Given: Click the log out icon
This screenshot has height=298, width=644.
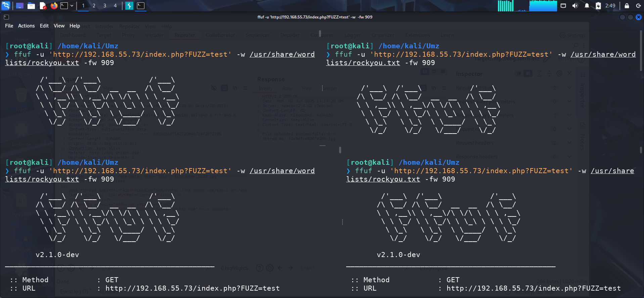Looking at the screenshot, I should 638,6.
